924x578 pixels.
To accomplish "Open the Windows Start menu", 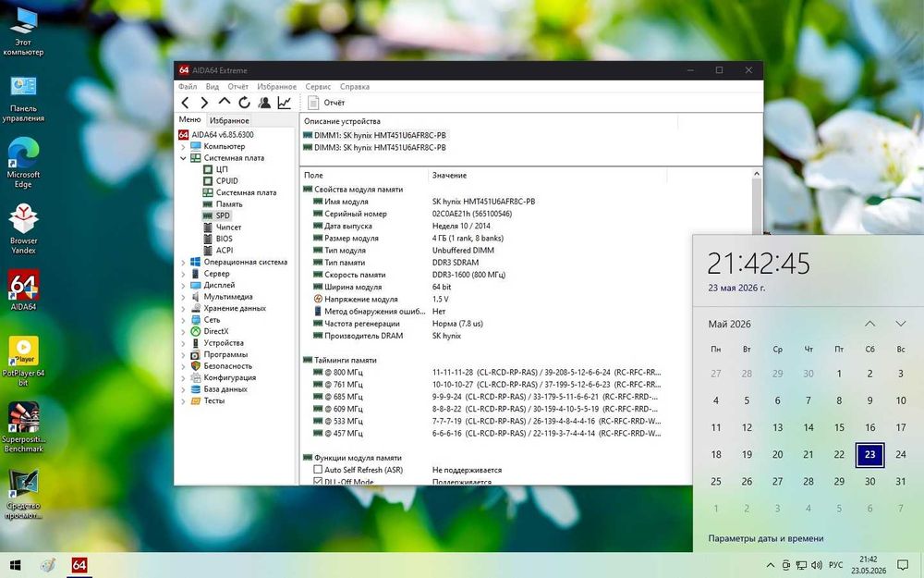I will (16, 565).
